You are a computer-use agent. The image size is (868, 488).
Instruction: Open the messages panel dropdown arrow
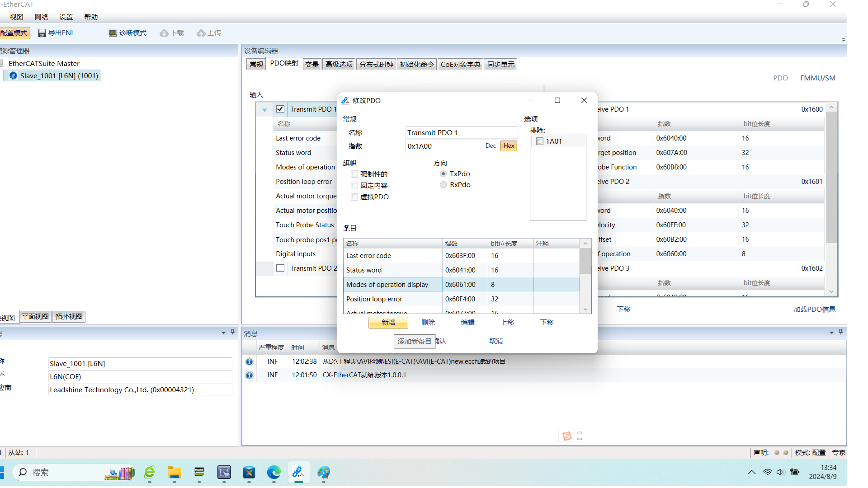(831, 333)
